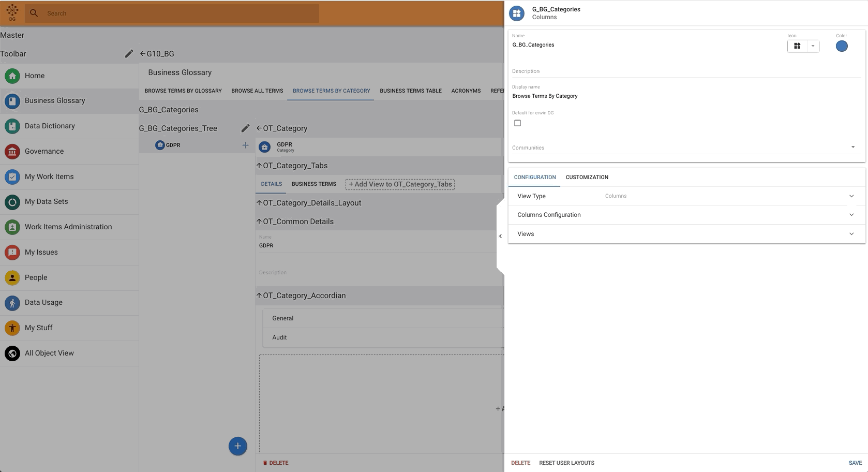Open the Business Terms Table tab
Image resolution: width=868 pixels, height=472 pixels.
click(x=410, y=91)
